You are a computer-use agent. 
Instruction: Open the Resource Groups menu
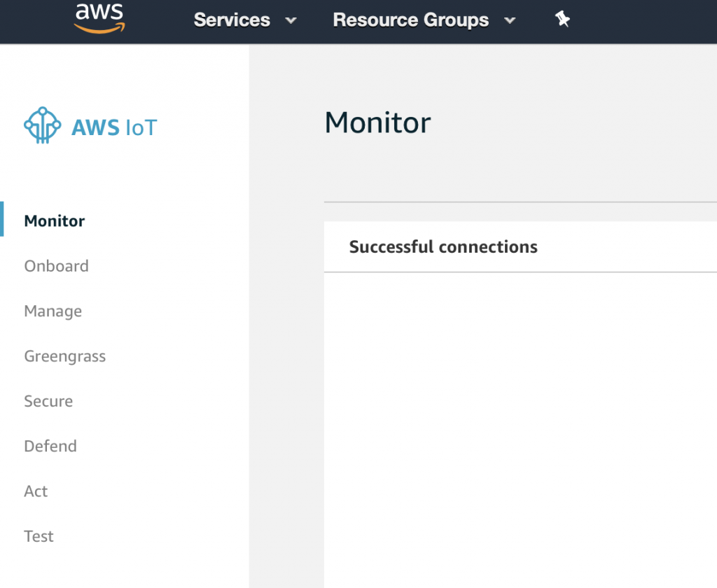point(410,20)
